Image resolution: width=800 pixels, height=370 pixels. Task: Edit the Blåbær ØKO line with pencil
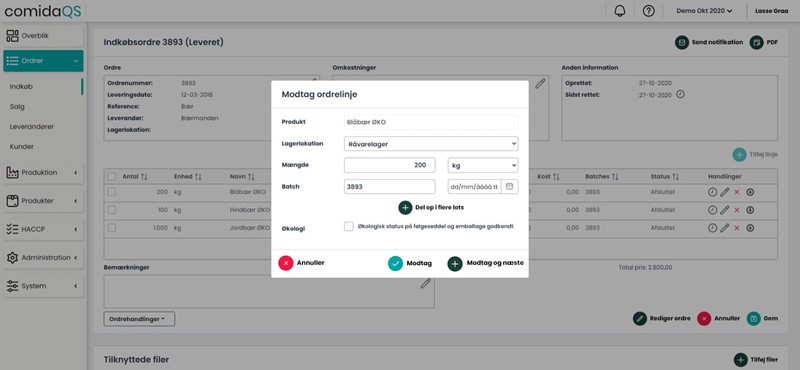pos(724,192)
